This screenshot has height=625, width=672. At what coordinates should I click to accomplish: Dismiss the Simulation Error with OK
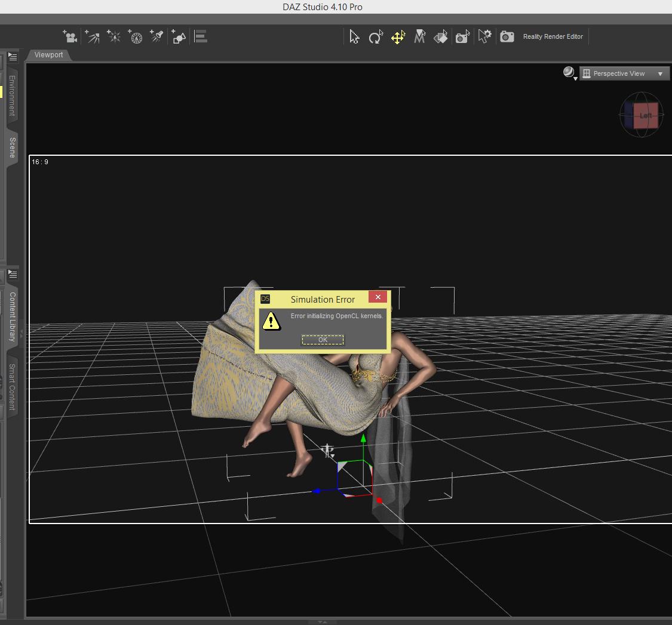click(x=323, y=340)
